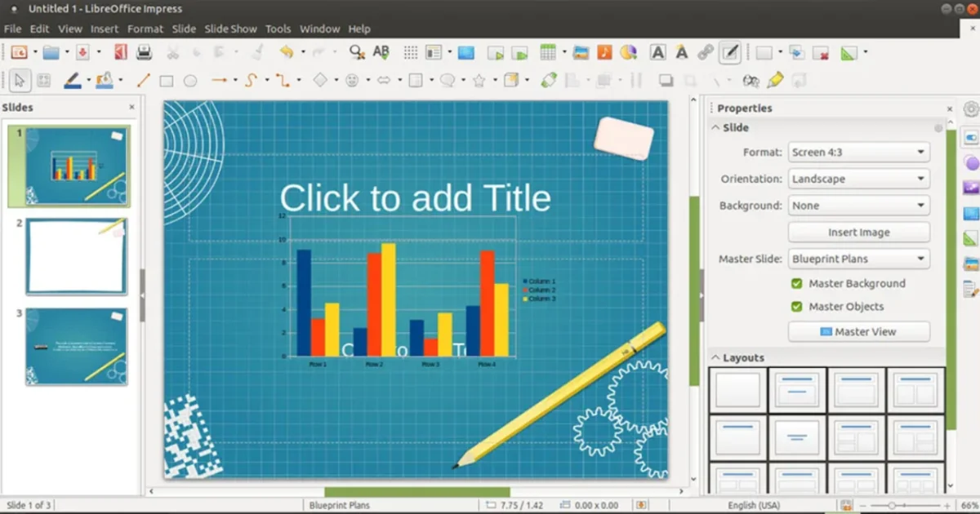This screenshot has height=514, width=980.
Task: Click the Export as PDF icon
Action: 121,53
